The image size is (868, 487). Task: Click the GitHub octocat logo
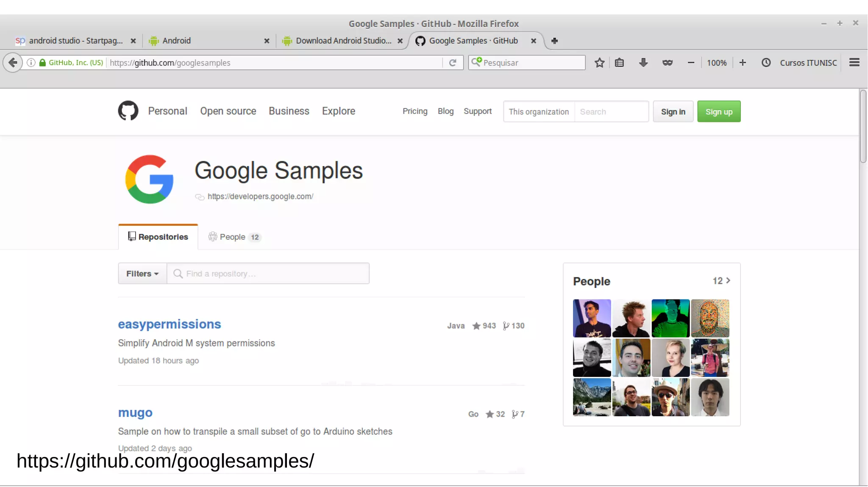tap(128, 111)
